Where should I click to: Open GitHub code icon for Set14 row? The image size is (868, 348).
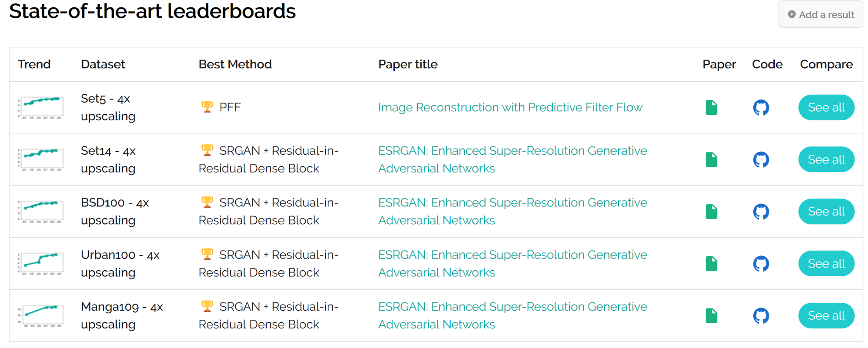761,159
